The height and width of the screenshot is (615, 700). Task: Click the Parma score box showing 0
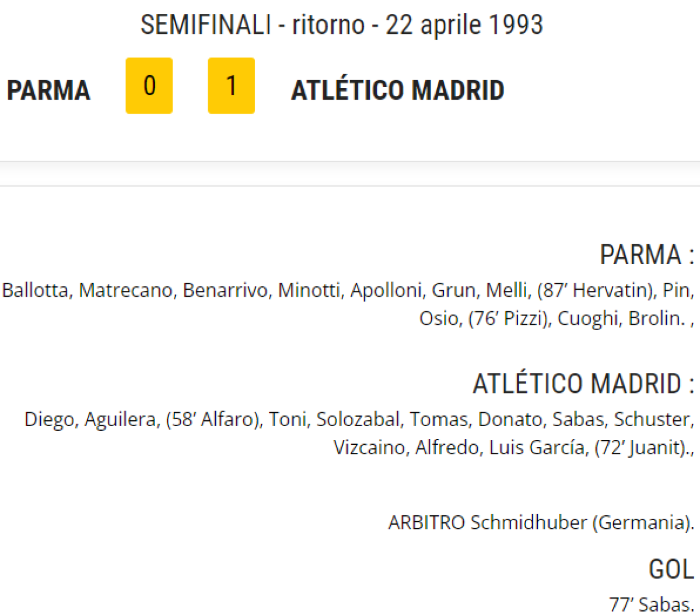pyautogui.click(x=149, y=86)
